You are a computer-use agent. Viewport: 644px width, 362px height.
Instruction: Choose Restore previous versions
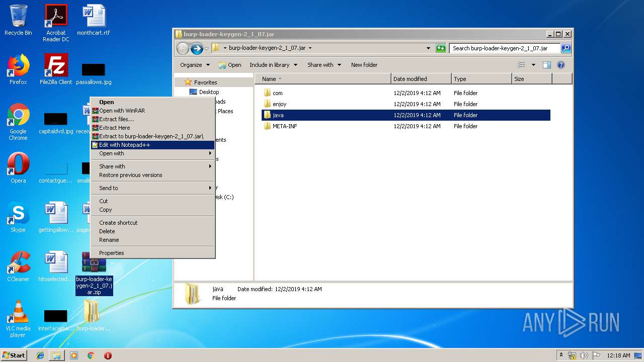click(x=153, y=175)
